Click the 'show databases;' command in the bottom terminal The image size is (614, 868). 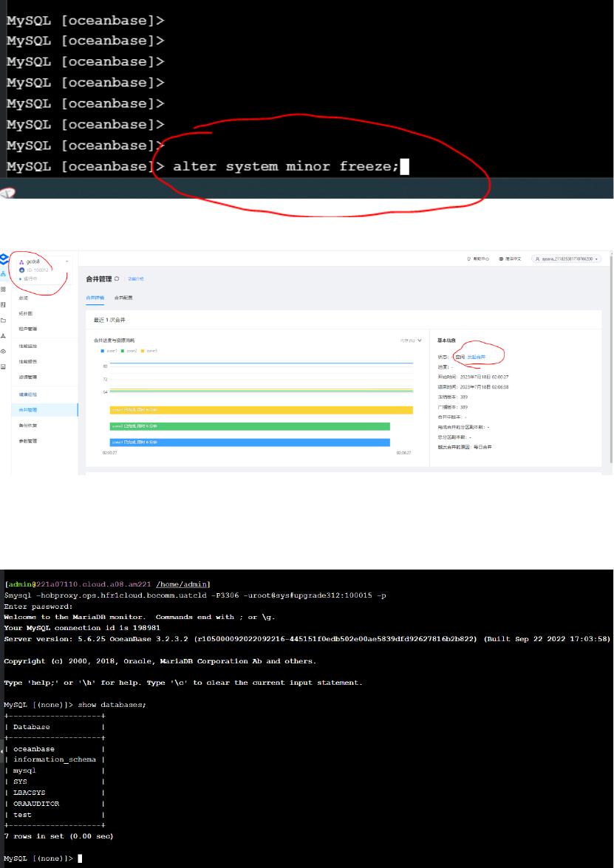[x=112, y=705]
